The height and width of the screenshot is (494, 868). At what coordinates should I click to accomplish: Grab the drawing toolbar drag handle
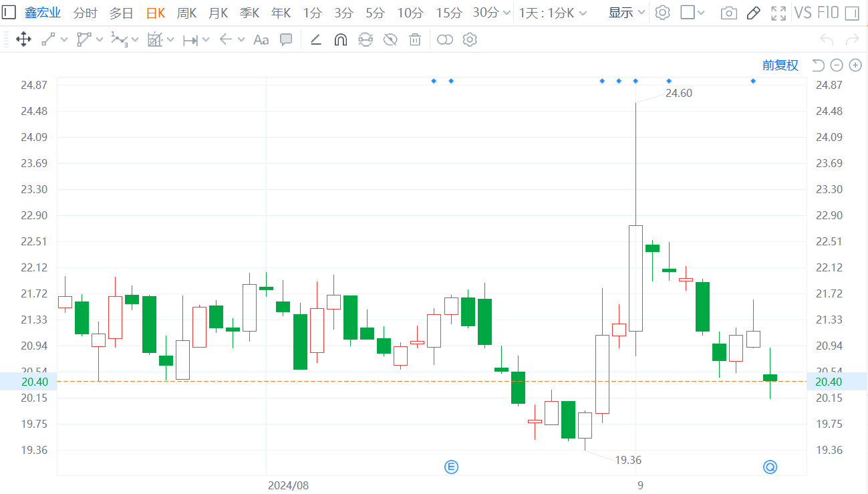7,40
